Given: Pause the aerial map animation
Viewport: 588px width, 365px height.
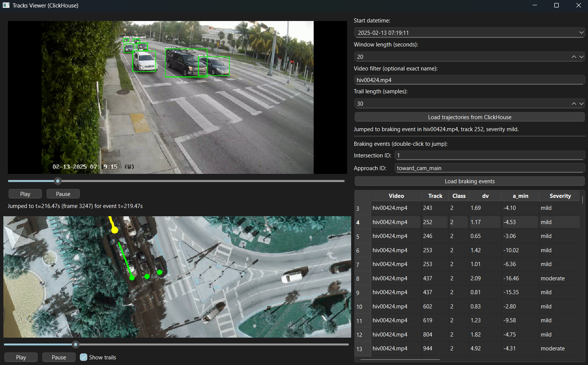Looking at the screenshot, I should coord(59,357).
